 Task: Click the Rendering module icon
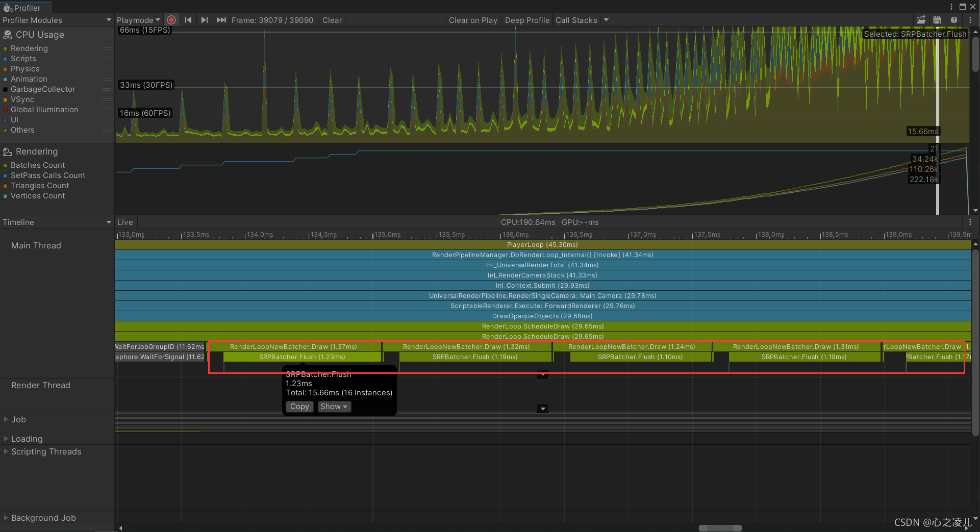click(x=8, y=151)
